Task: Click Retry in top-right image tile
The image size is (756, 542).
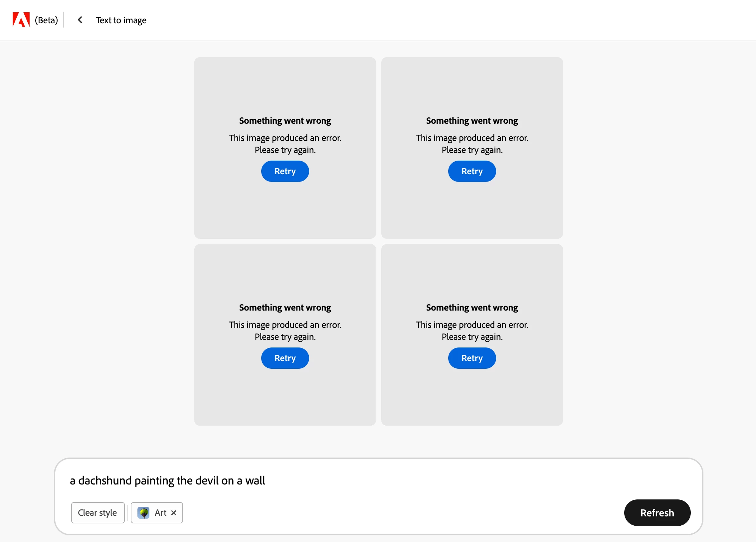Action: 472,171
